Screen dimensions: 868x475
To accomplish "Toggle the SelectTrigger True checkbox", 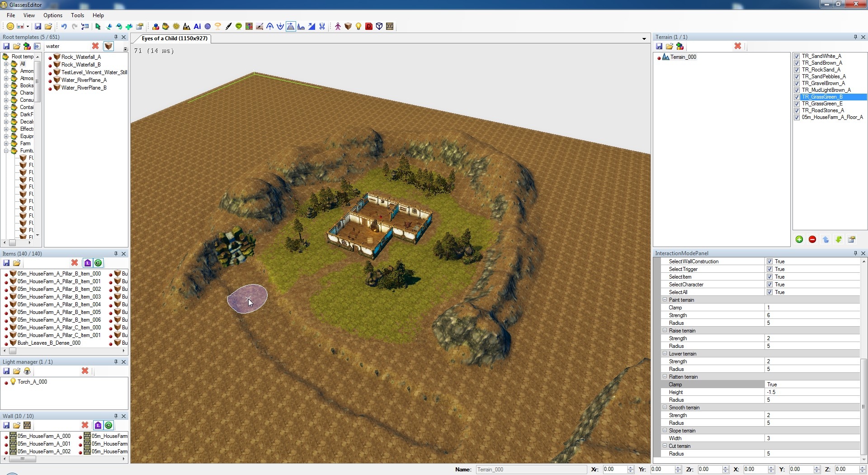I will pyautogui.click(x=769, y=269).
